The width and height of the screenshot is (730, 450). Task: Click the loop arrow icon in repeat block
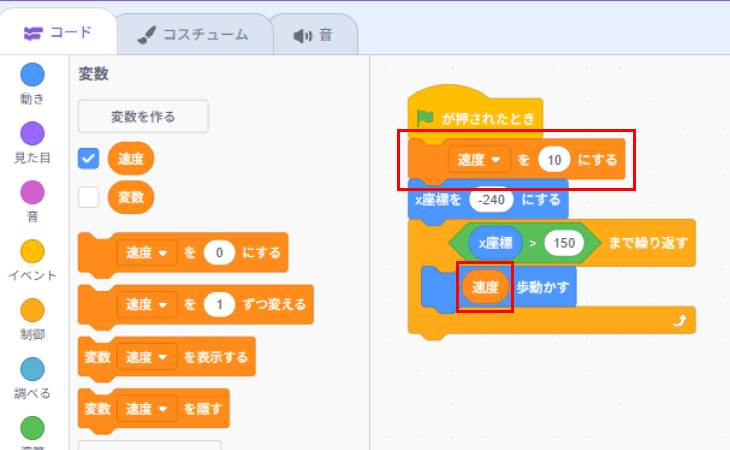(x=680, y=320)
